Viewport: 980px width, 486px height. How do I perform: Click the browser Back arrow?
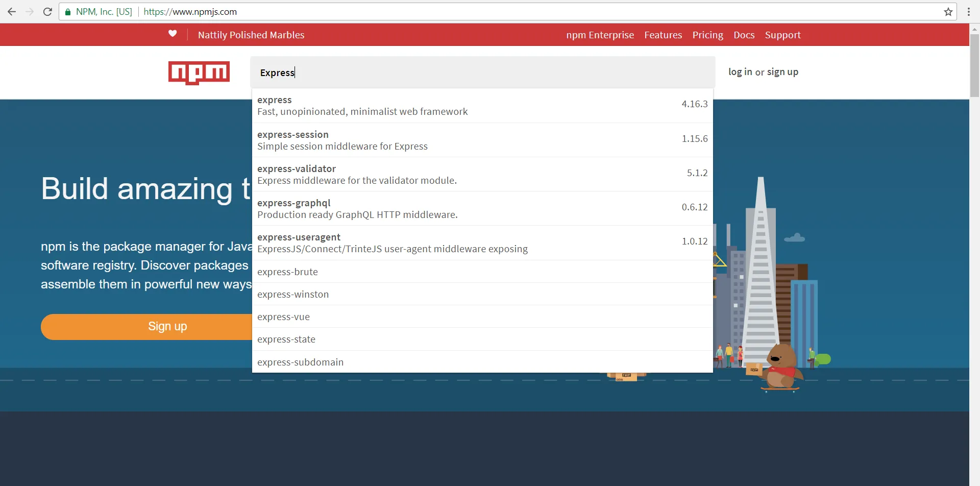coord(12,12)
